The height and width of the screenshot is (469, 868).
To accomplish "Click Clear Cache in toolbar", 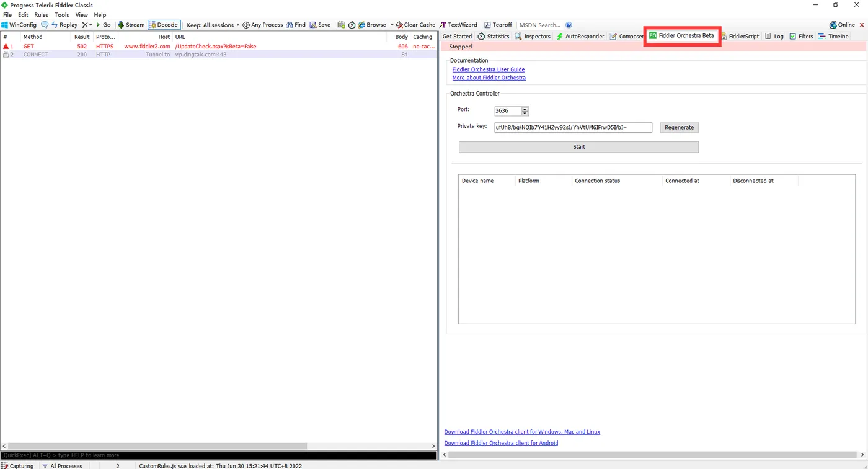I will pos(415,25).
